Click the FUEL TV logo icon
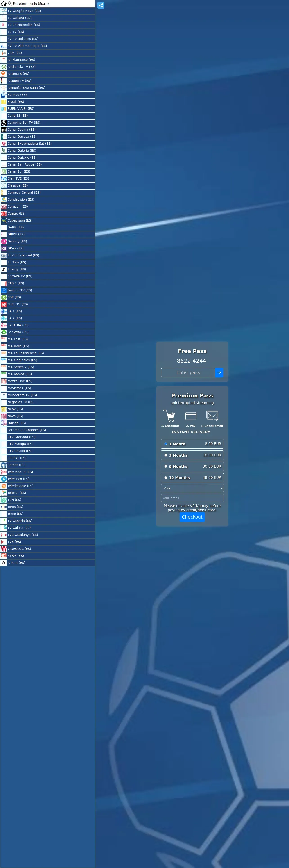Viewport: 289px width, 868px height. pyautogui.click(x=4, y=304)
